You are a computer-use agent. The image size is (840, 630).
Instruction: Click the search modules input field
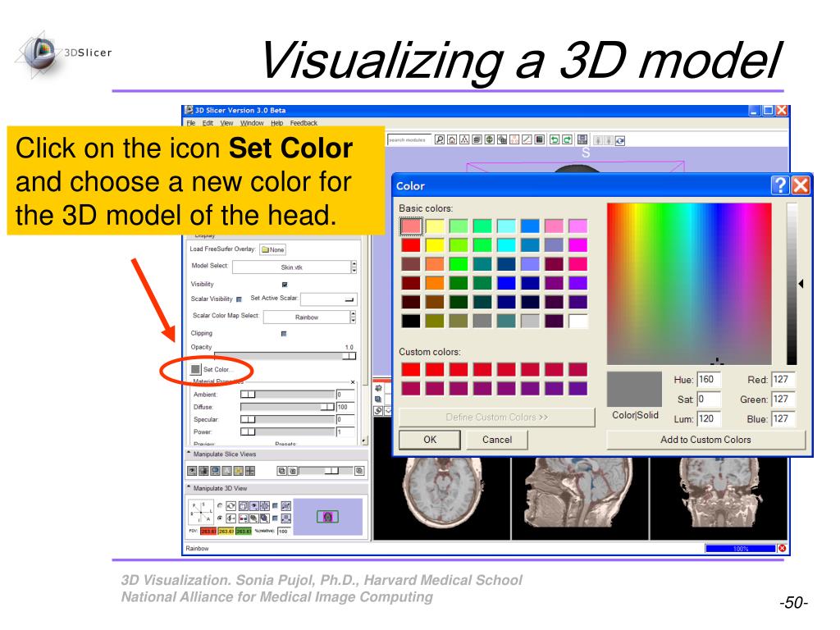(x=408, y=139)
